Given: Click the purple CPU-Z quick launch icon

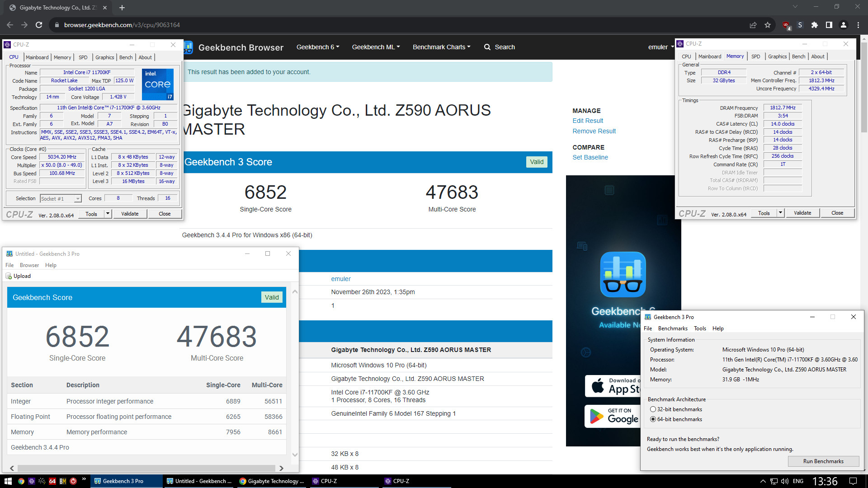Looking at the screenshot, I should [x=31, y=481].
